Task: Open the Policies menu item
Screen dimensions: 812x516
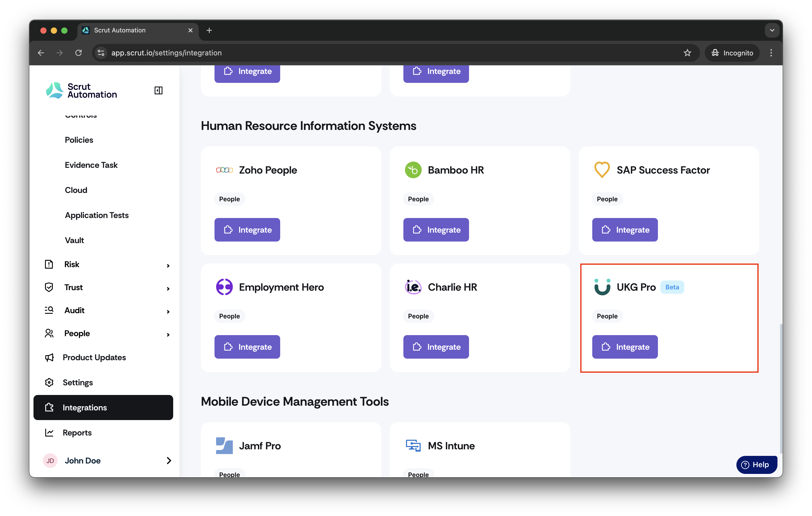Action: 79,140
